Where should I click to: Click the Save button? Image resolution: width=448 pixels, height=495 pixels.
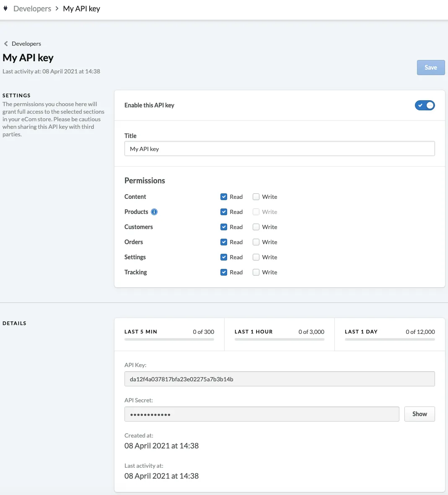point(431,68)
